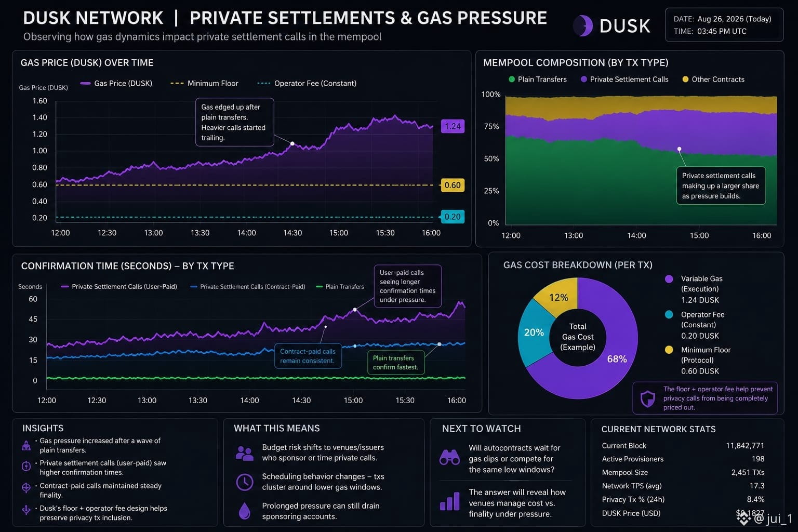
Task: Select the 'Minimum Floor' dashed-line legend entry
Action: (x=204, y=83)
